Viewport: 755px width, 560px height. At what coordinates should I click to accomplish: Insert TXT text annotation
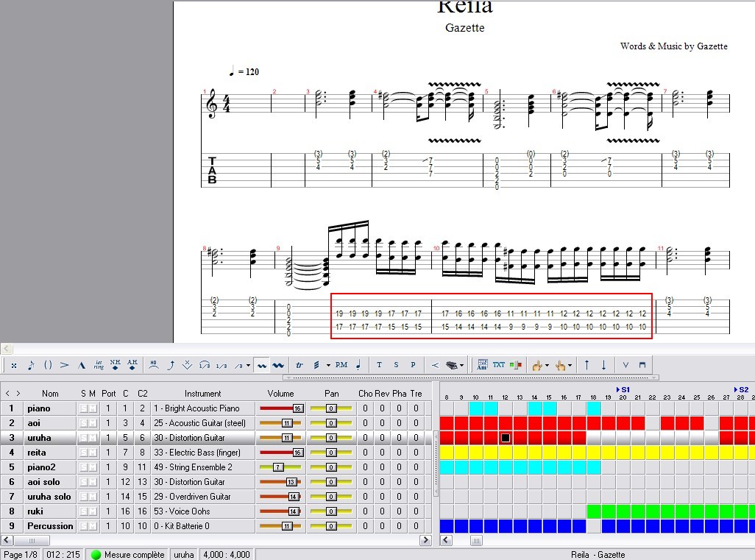pyautogui.click(x=499, y=365)
